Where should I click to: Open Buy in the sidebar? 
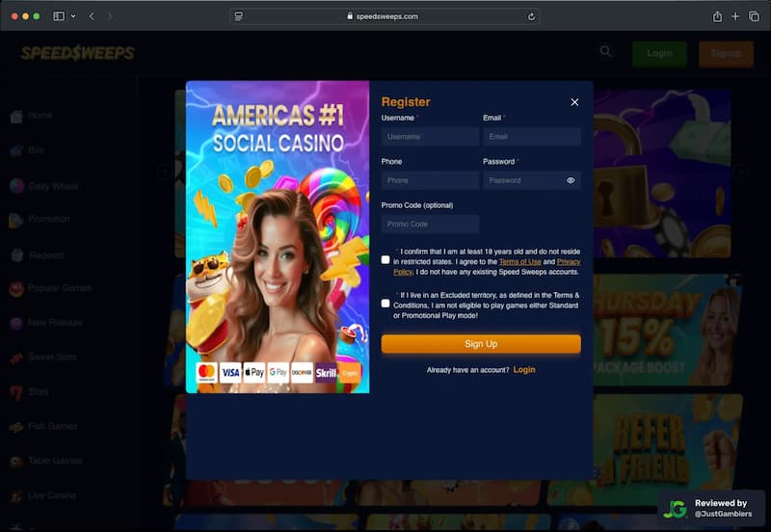[28, 150]
